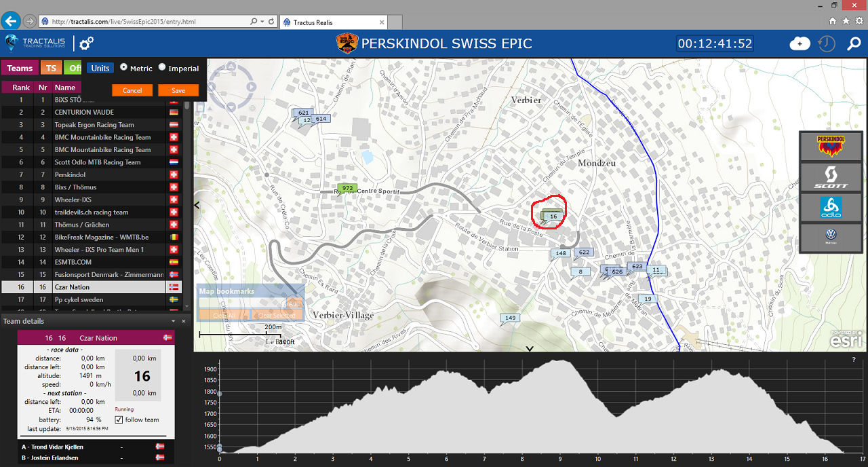Select the ESMTB.COM team row

coord(92,262)
